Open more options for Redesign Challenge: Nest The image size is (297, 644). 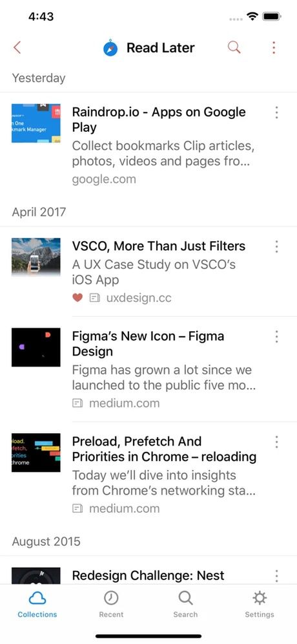pyautogui.click(x=276, y=575)
